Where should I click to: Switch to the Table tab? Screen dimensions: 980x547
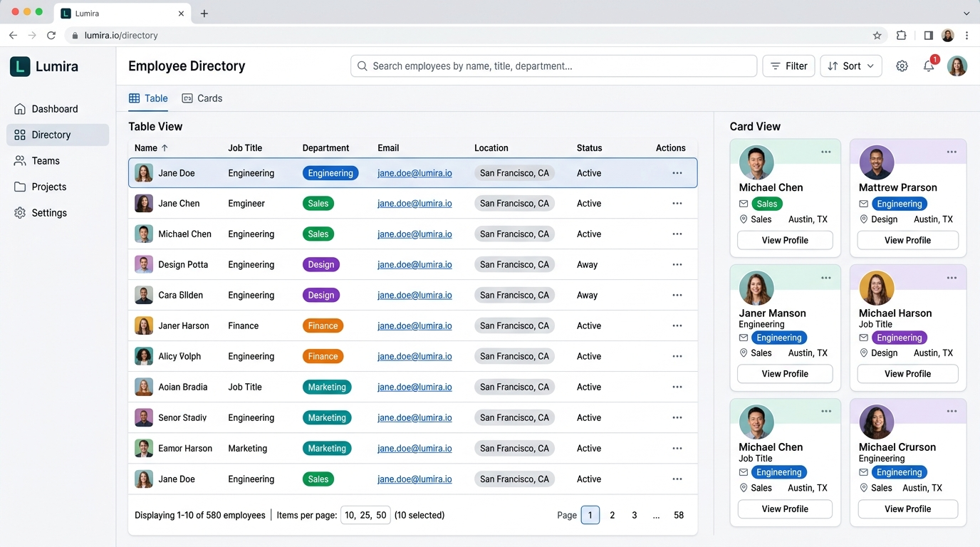[x=148, y=98]
